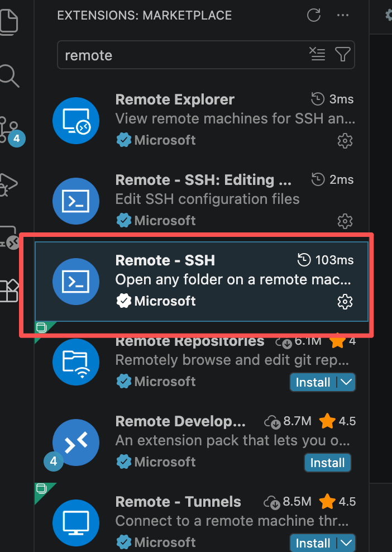392x552 pixels.
Task: Manage Remote Explorer extension via gear icon
Action: click(x=345, y=141)
